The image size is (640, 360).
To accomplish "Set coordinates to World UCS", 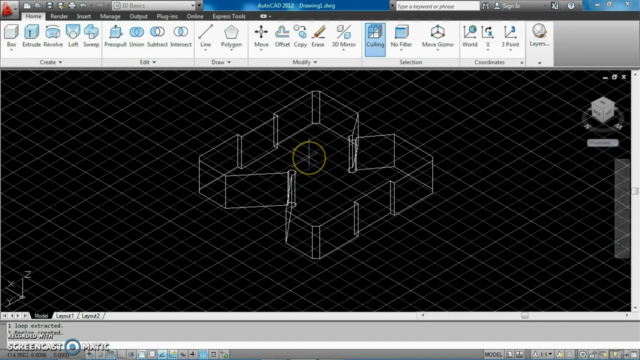I will [469, 36].
